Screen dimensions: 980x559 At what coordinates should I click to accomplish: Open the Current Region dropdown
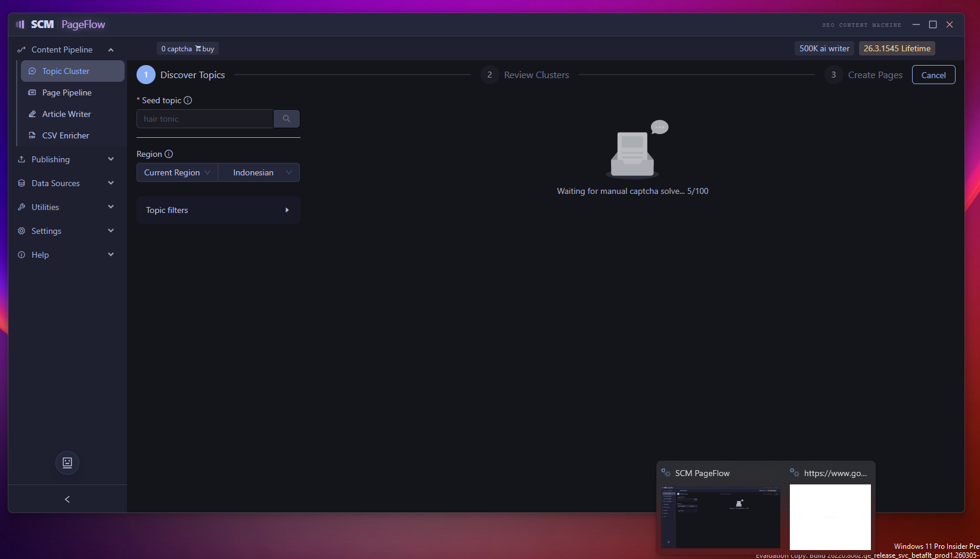[177, 172]
